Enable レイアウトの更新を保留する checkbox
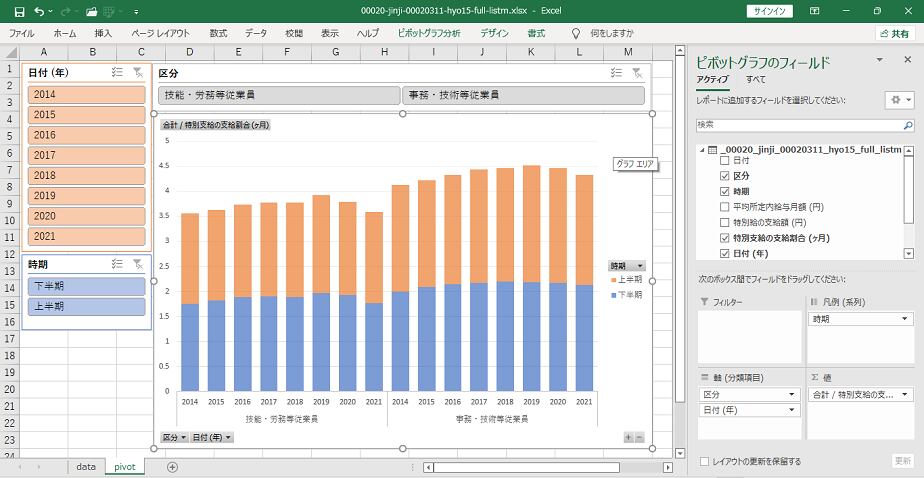Viewport: 924px width, 478px height. tap(705, 461)
